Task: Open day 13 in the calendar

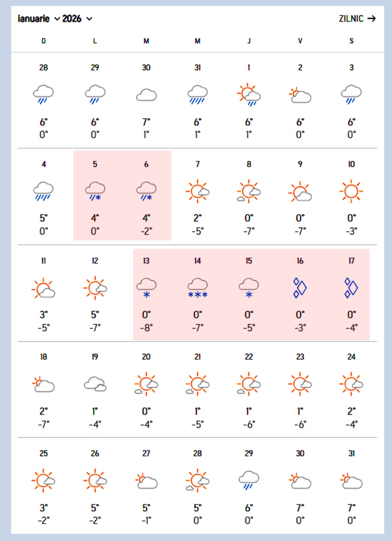Action: (x=146, y=261)
